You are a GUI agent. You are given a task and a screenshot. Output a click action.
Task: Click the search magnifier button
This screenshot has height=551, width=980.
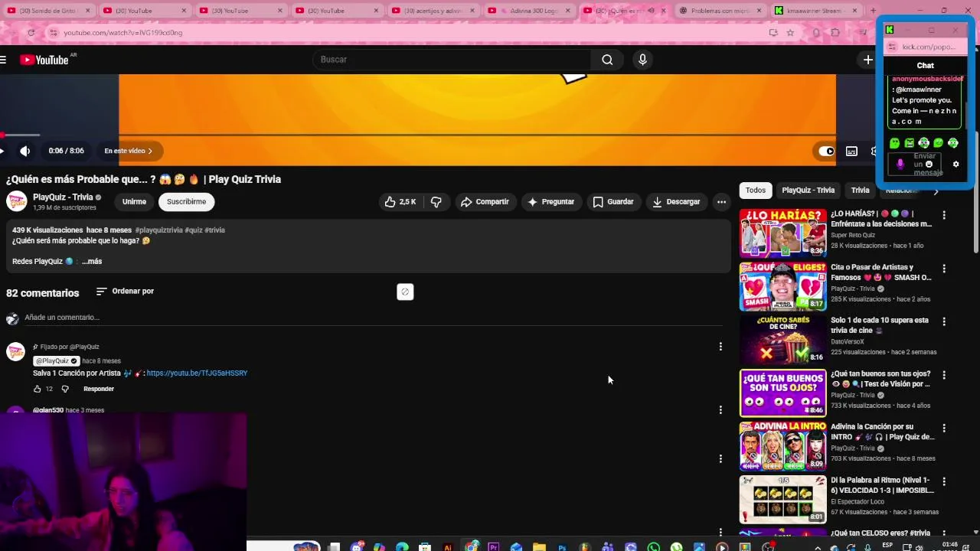[x=607, y=60]
